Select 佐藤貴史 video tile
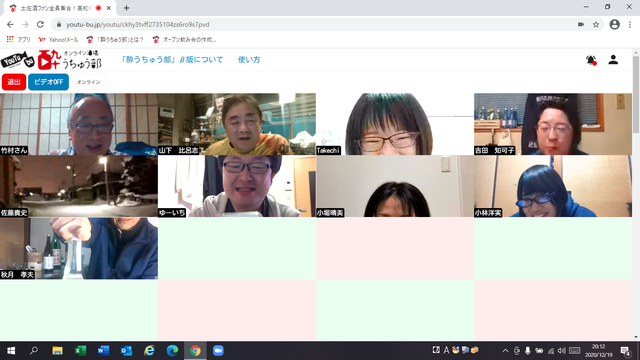Image resolution: width=640 pixels, height=360 pixels. coord(79,186)
